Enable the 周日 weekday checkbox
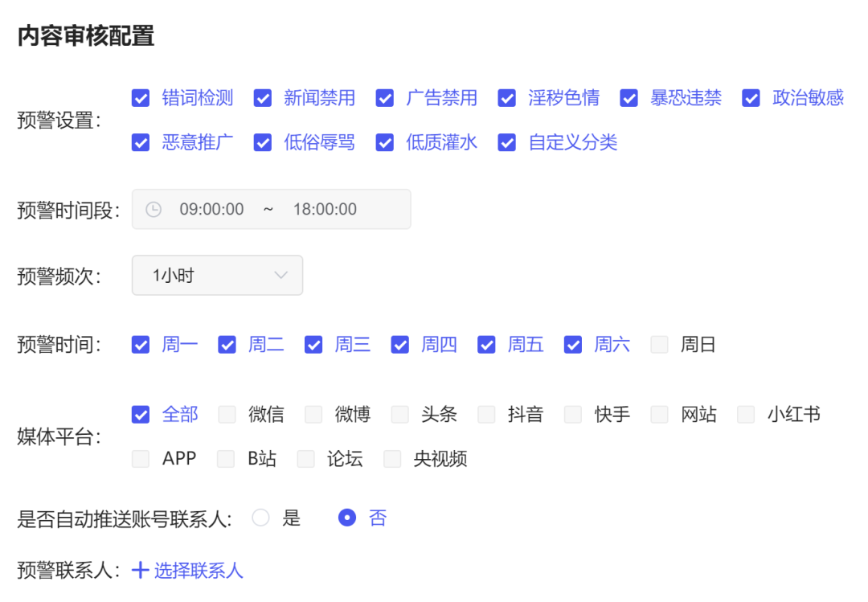This screenshot has height=602, width=868. (x=659, y=344)
